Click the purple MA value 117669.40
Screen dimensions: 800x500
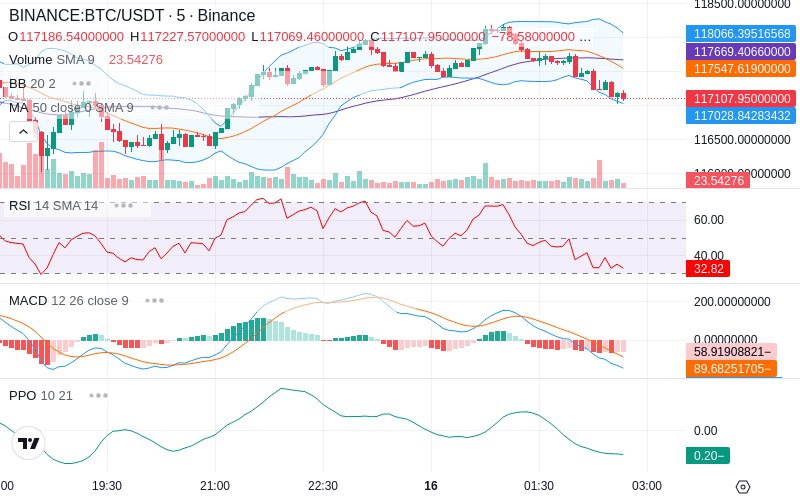tap(741, 52)
